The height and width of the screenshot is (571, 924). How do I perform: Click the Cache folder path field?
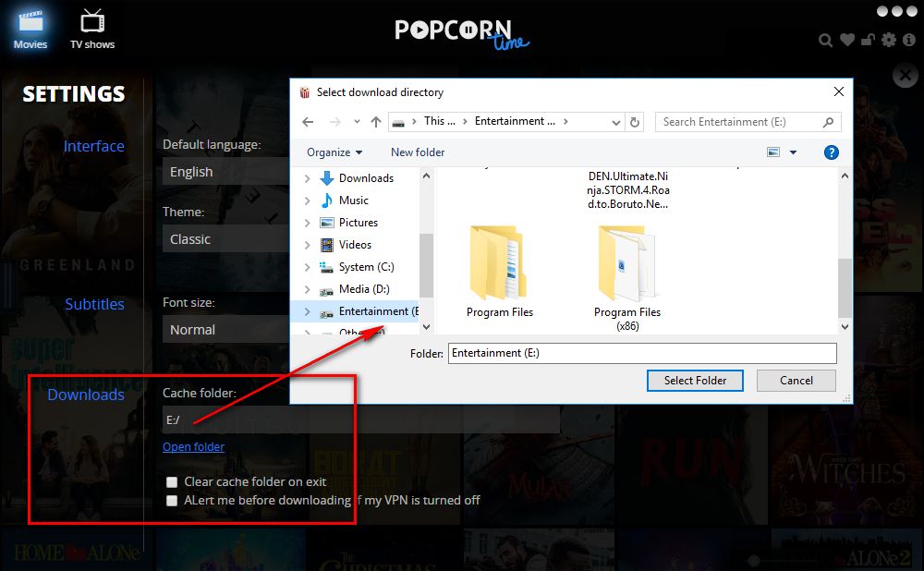point(360,419)
